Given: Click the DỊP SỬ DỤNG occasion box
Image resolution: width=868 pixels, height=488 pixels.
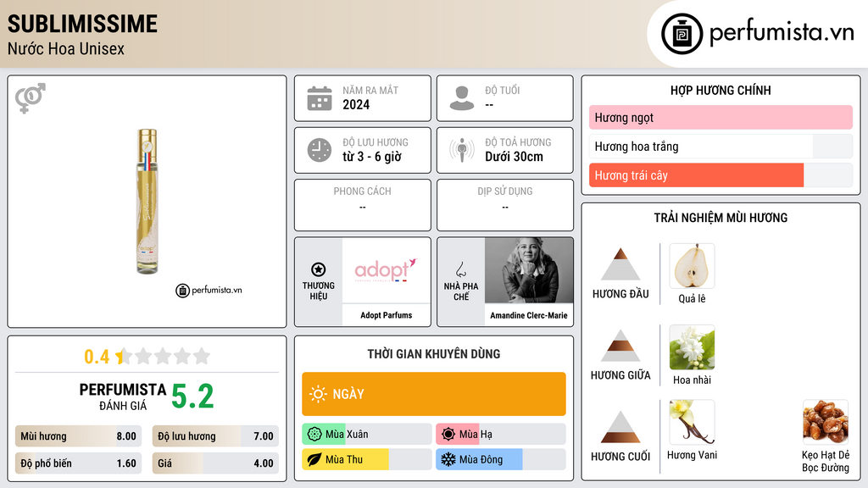Looking at the screenshot, I should (505, 205).
